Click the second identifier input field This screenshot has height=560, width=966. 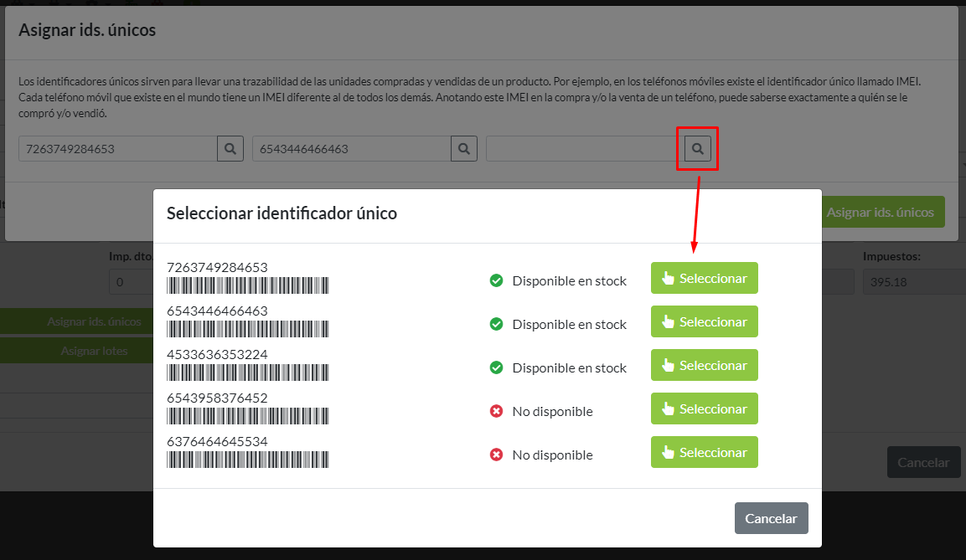[x=351, y=149]
